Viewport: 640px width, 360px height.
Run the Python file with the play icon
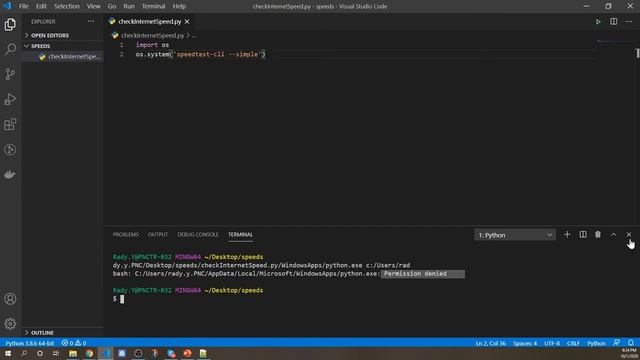598,22
